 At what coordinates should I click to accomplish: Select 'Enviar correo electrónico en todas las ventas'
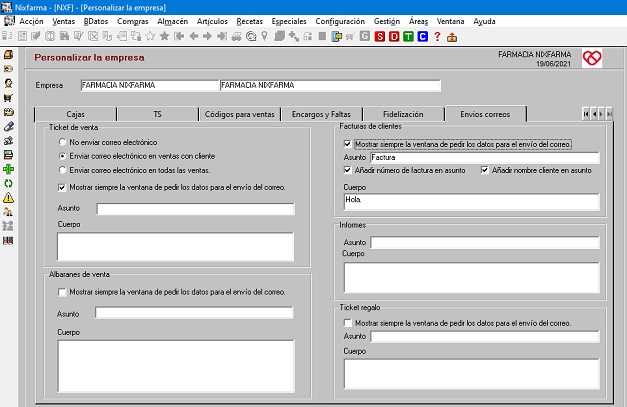pos(62,170)
